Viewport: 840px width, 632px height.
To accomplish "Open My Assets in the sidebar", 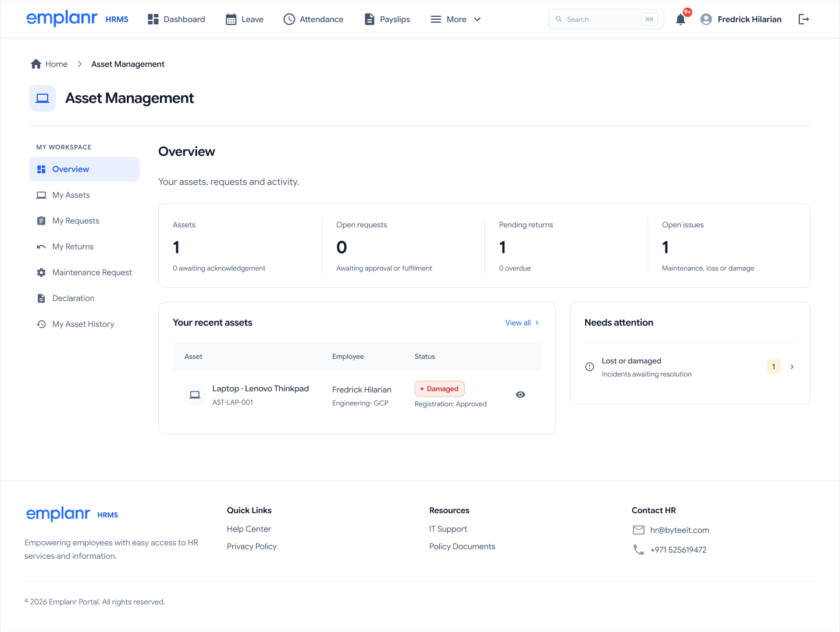I will point(84,195).
